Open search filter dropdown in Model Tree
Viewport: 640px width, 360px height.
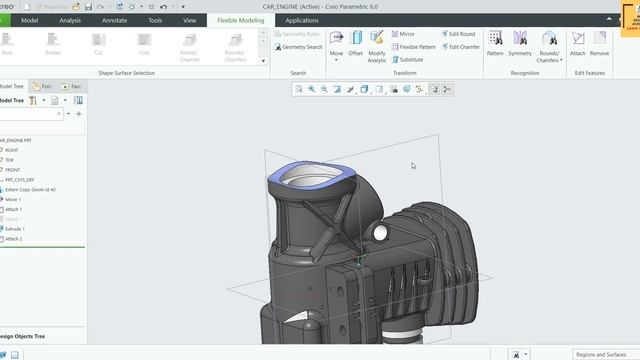(68, 114)
